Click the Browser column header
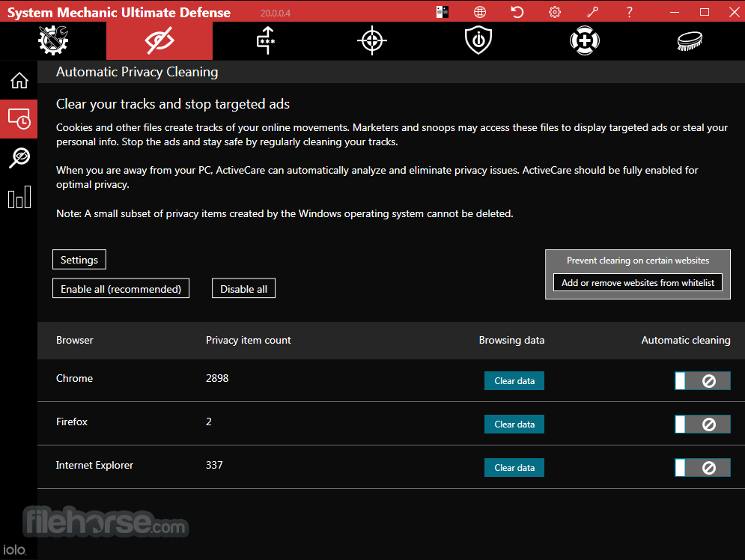The image size is (745, 560). pos(75,340)
